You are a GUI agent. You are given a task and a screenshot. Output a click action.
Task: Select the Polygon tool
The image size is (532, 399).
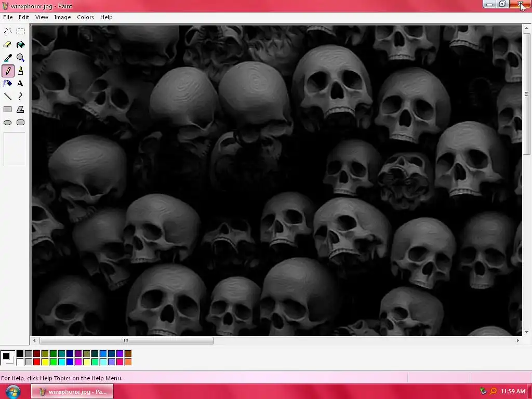point(20,109)
